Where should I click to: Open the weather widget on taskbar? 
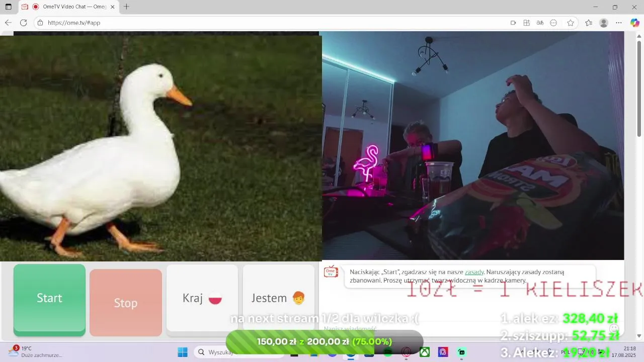click(35, 351)
